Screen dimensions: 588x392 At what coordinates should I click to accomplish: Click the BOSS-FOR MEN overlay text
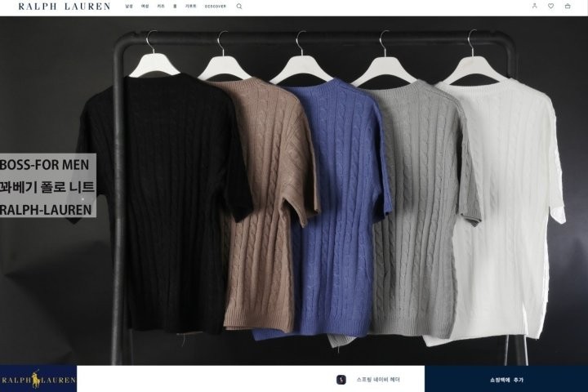[x=45, y=165]
